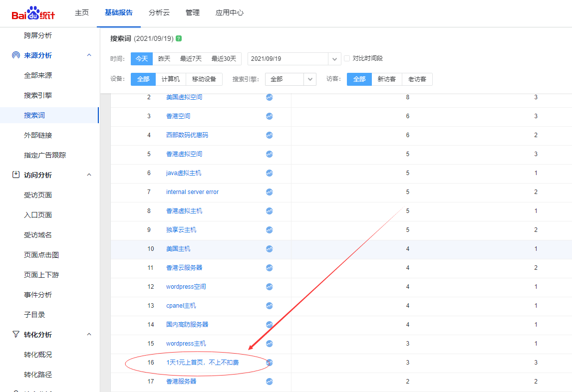Viewport: 572px width, 392px height.
Task: Open the 管理 tab
Action: point(193,13)
